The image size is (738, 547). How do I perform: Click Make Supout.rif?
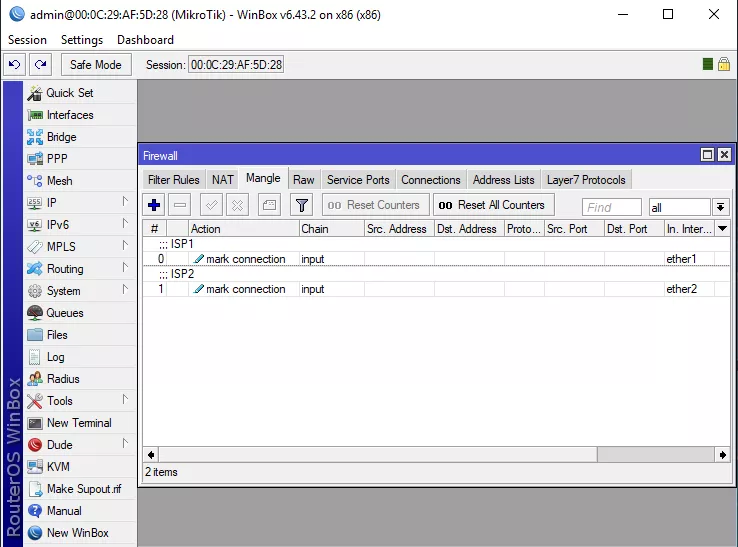click(84, 489)
